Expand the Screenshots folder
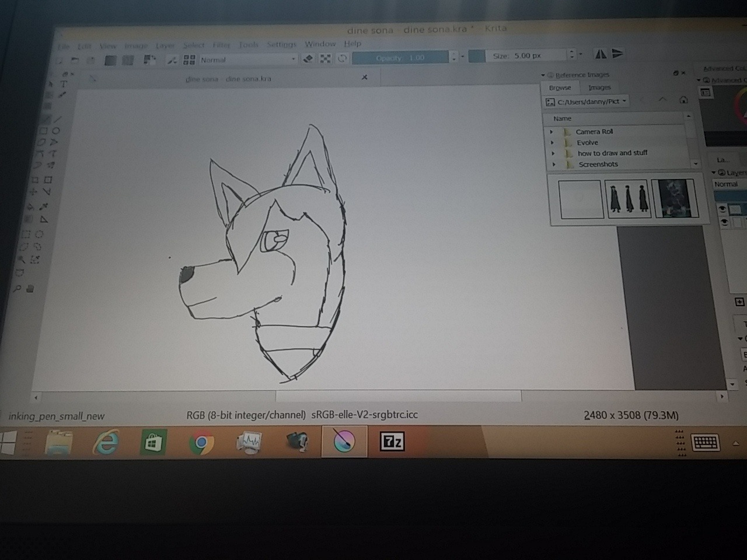Screen dimensions: 747x560 coord(554,164)
